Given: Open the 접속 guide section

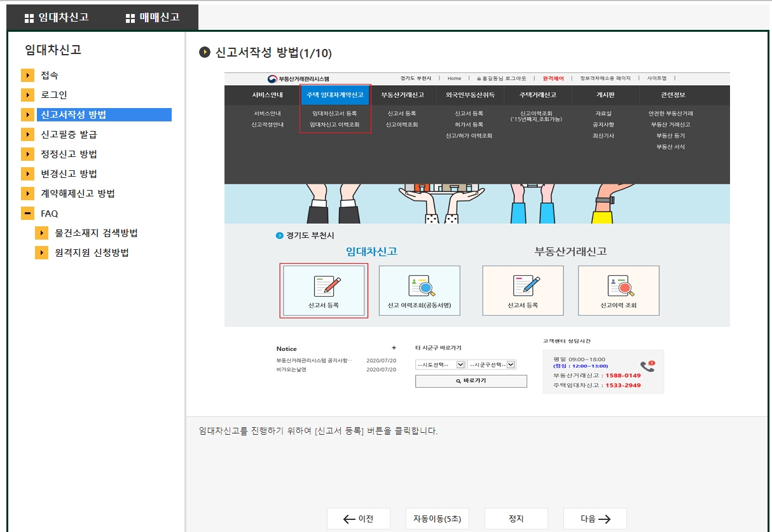Looking at the screenshot, I should (x=50, y=75).
